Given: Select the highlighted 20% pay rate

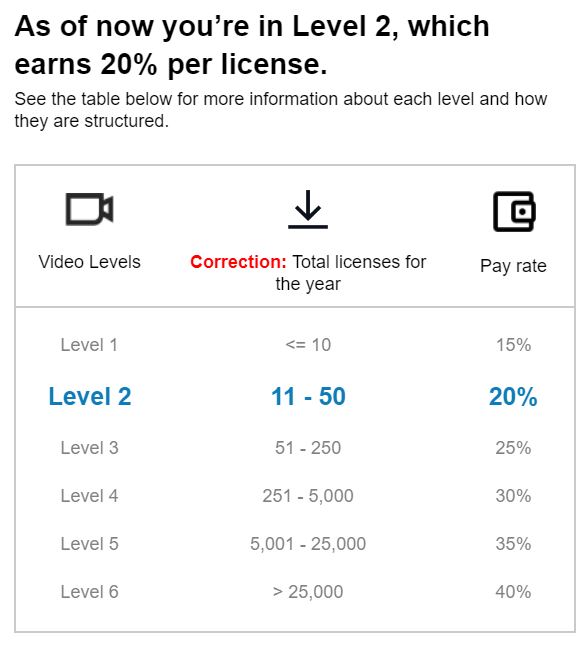Looking at the screenshot, I should coord(513,397).
